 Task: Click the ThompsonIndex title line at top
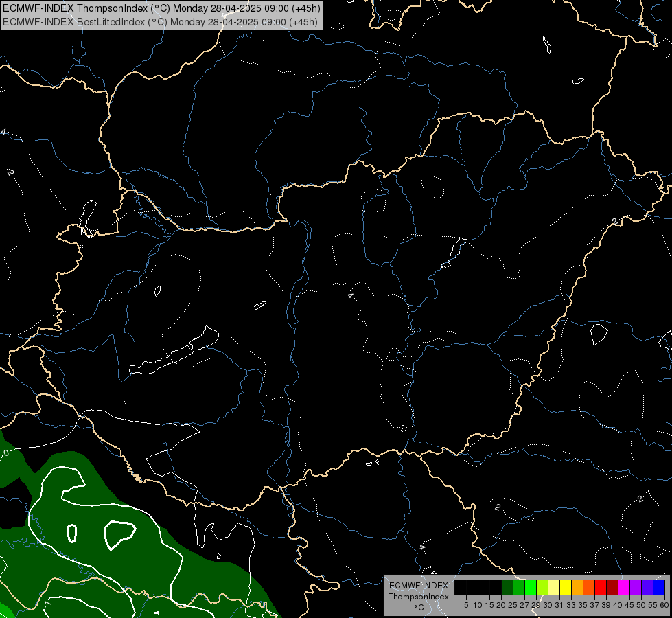(x=161, y=8)
